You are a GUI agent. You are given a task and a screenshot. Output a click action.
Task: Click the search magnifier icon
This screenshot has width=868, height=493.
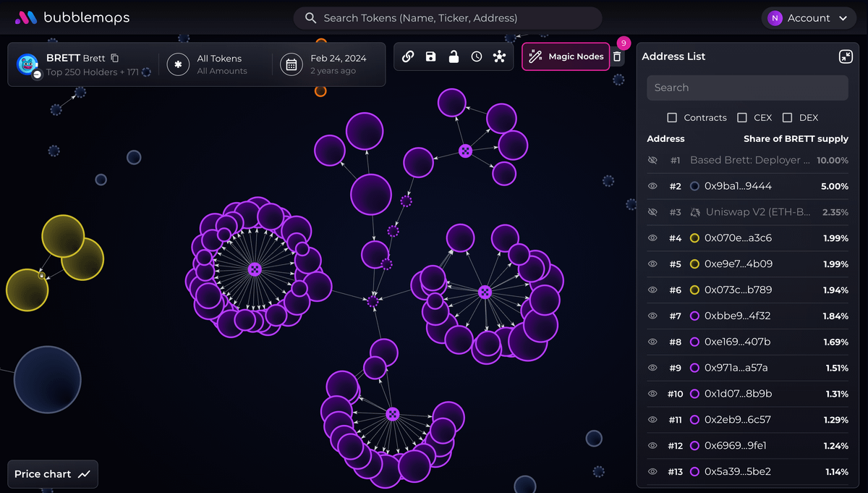tap(311, 18)
